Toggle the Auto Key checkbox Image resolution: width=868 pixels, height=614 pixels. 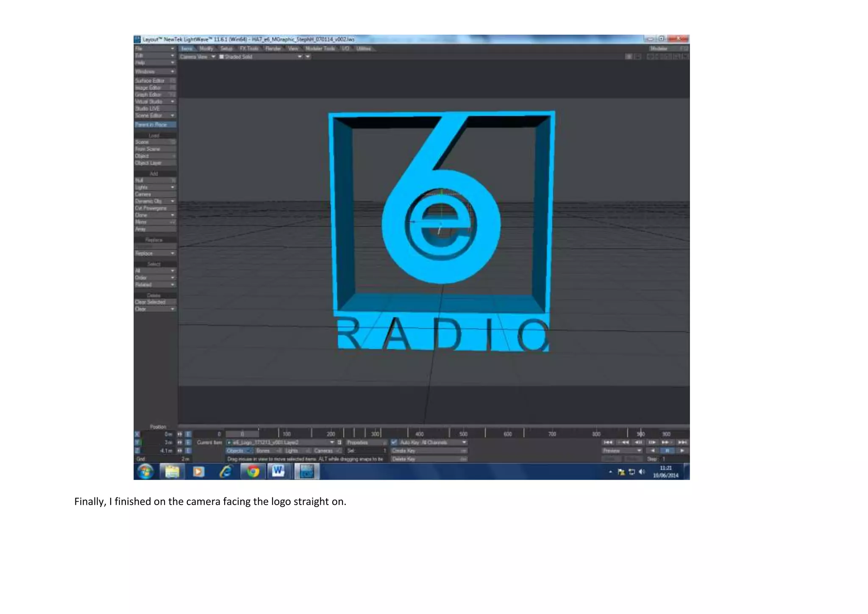point(394,442)
